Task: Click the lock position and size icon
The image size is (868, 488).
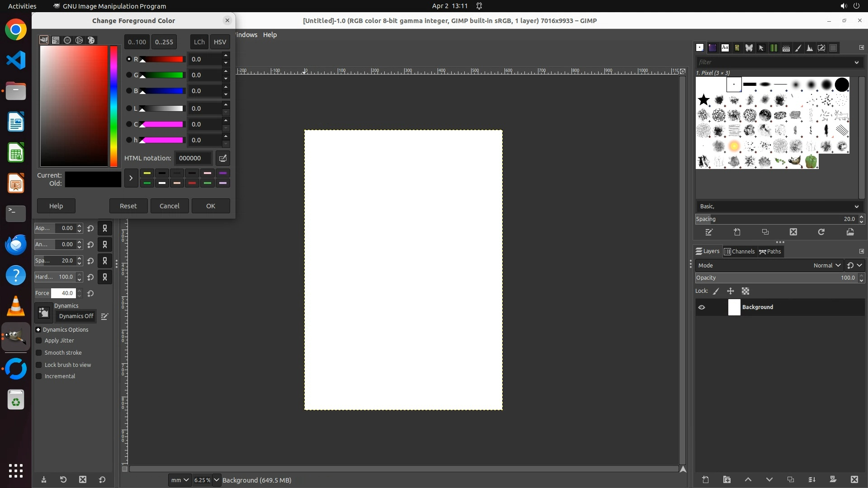Action: (x=731, y=291)
